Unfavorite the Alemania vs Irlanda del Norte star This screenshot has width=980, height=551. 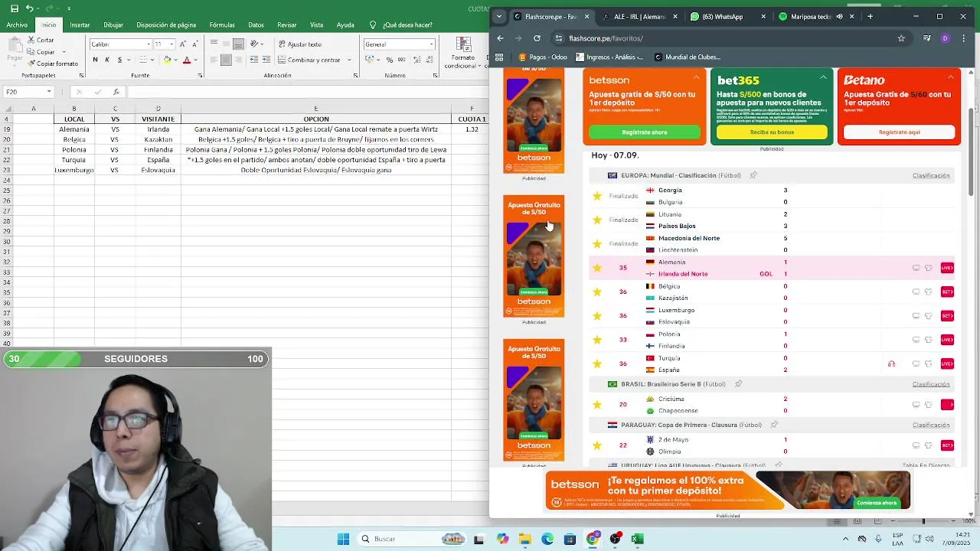(597, 268)
